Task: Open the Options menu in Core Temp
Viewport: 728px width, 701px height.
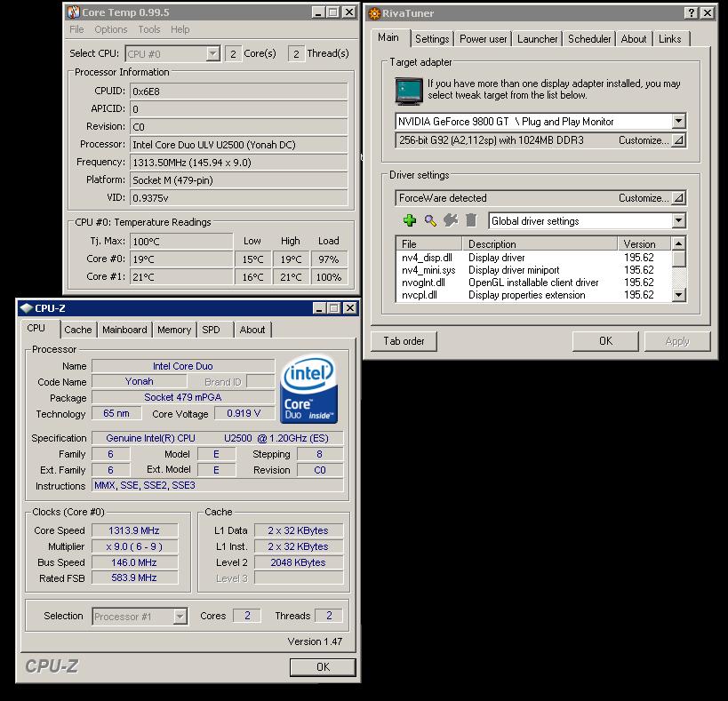Action: click(x=111, y=29)
